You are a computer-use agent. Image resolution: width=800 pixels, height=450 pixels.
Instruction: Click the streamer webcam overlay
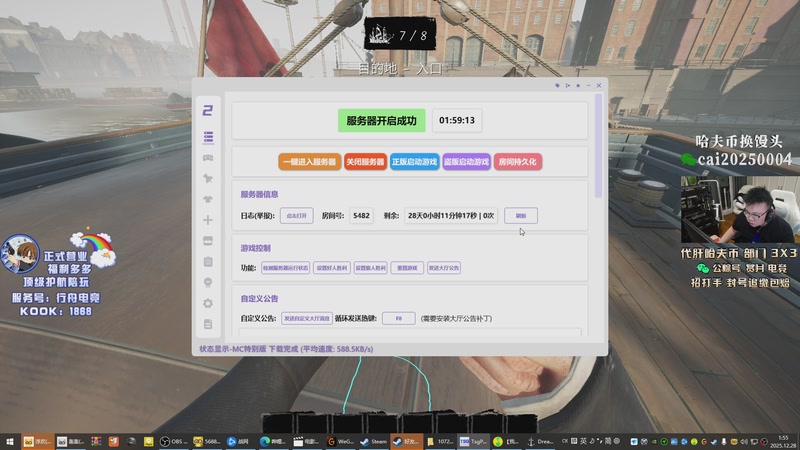click(740, 210)
